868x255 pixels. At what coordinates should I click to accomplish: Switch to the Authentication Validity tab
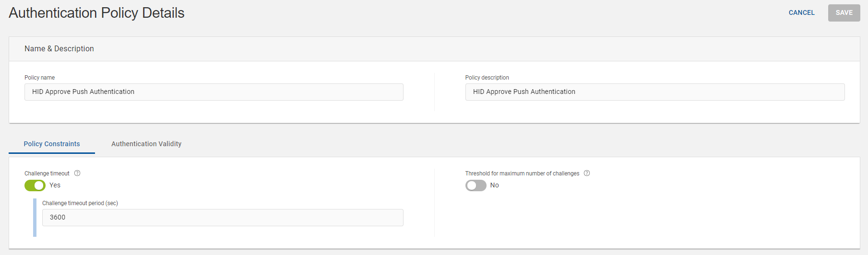146,144
